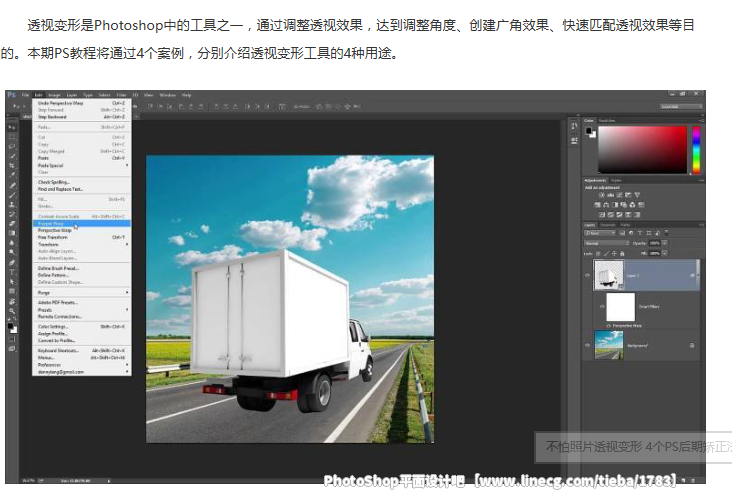Screen dimensions: 732x500
Task: Switch to the Swatches tab
Action: click(607, 120)
